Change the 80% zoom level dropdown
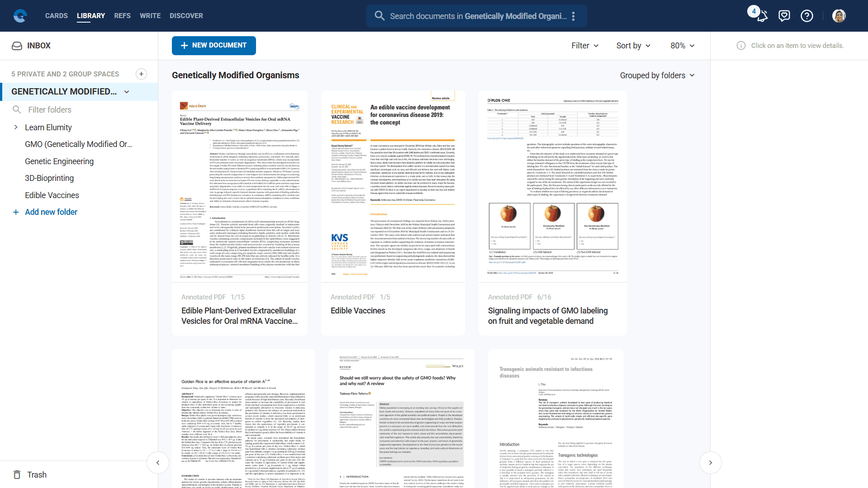This screenshot has height=488, width=868. pos(682,46)
